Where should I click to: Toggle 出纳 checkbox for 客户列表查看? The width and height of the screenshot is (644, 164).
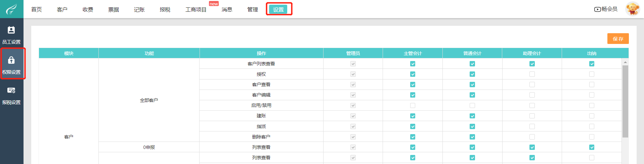click(592, 64)
